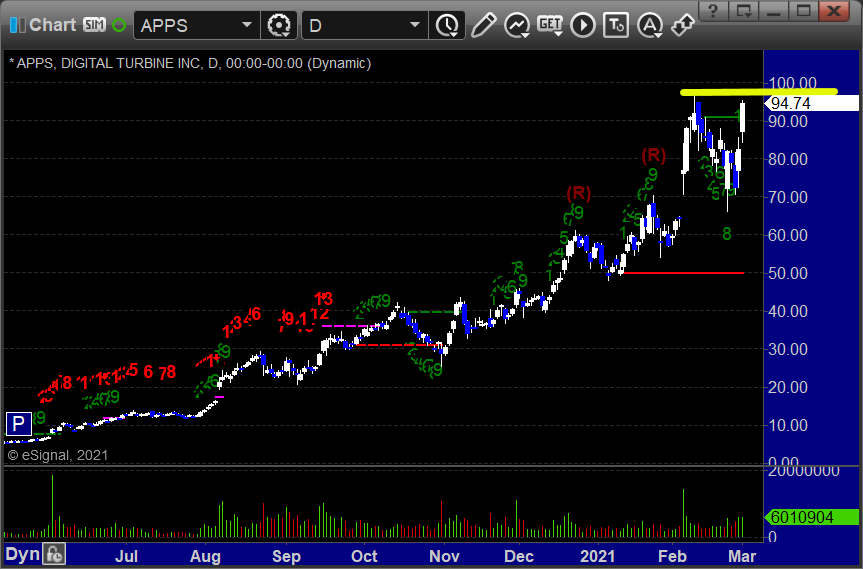Click the green circle link indicator
The image size is (863, 569).
point(119,25)
